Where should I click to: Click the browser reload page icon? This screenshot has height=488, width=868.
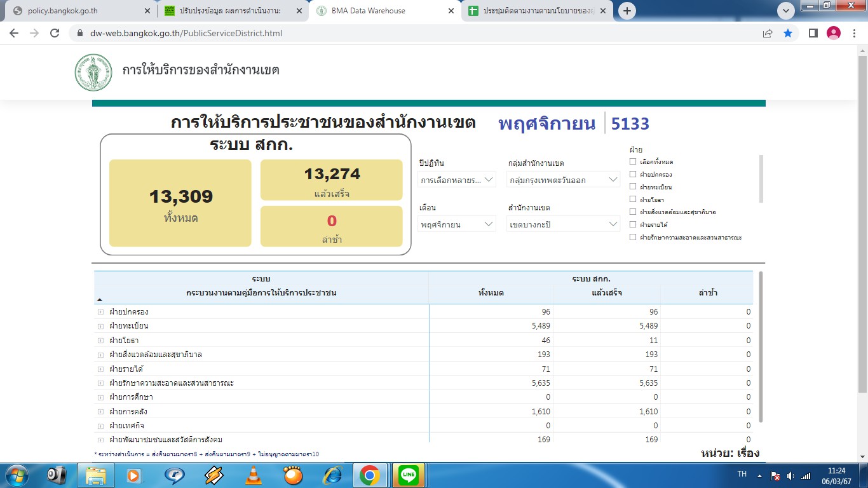[x=55, y=33]
